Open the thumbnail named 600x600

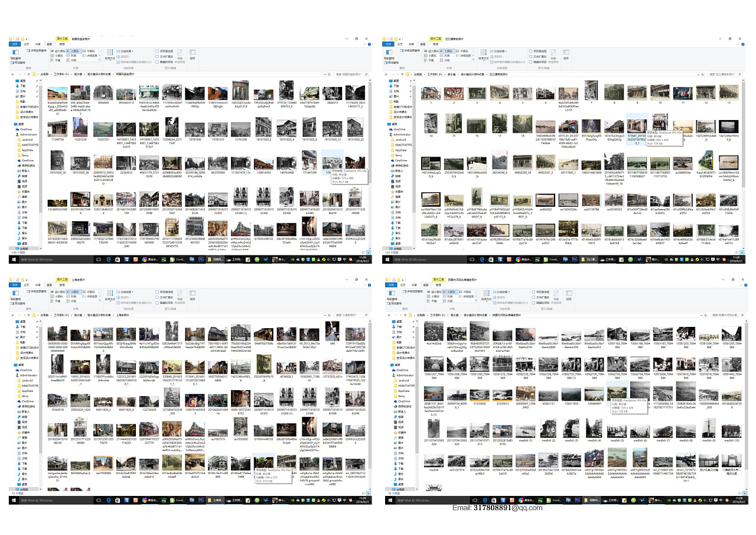pyautogui.click(x=103, y=94)
